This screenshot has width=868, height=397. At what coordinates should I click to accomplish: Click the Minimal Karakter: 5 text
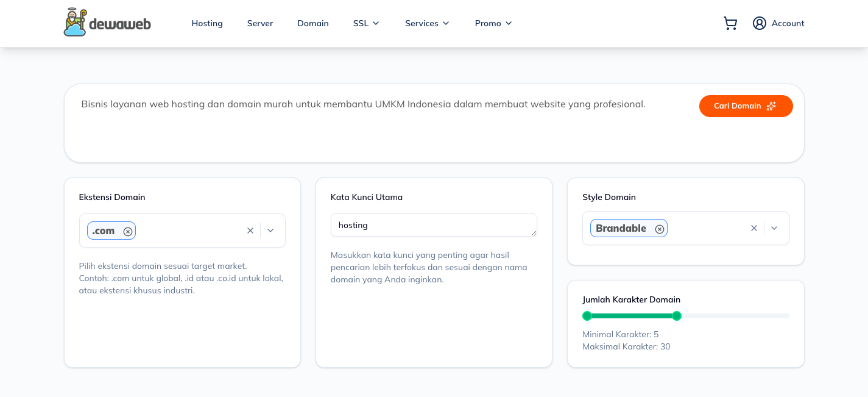(620, 334)
